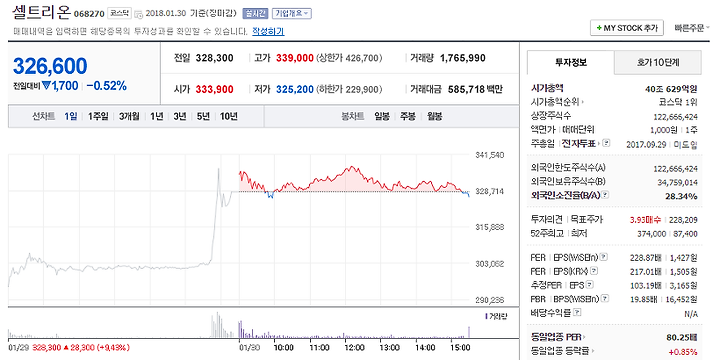This screenshot has width=720, height=360.
Task: Select the 3년 line chart period
Action: click(x=180, y=117)
